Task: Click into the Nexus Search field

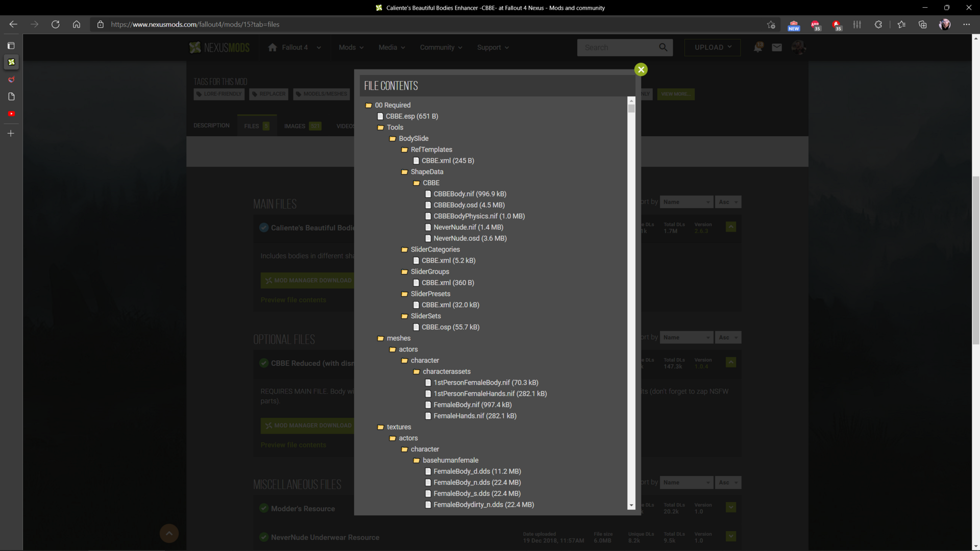Action: [618, 47]
